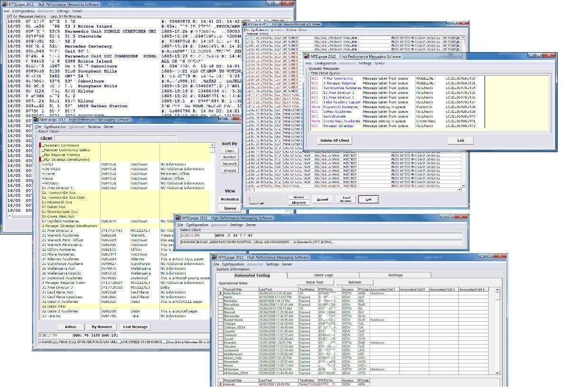Sort clients by Number

pyautogui.click(x=230, y=157)
